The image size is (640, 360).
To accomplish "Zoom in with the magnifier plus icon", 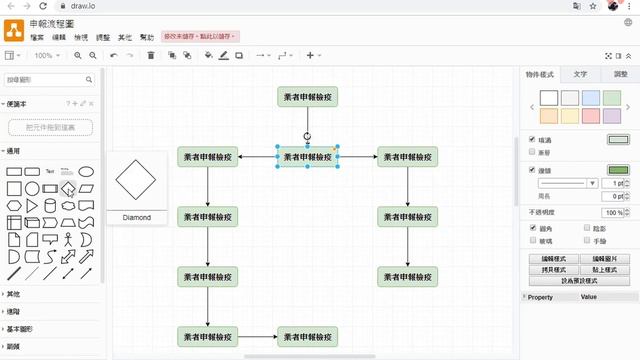I will point(78,56).
